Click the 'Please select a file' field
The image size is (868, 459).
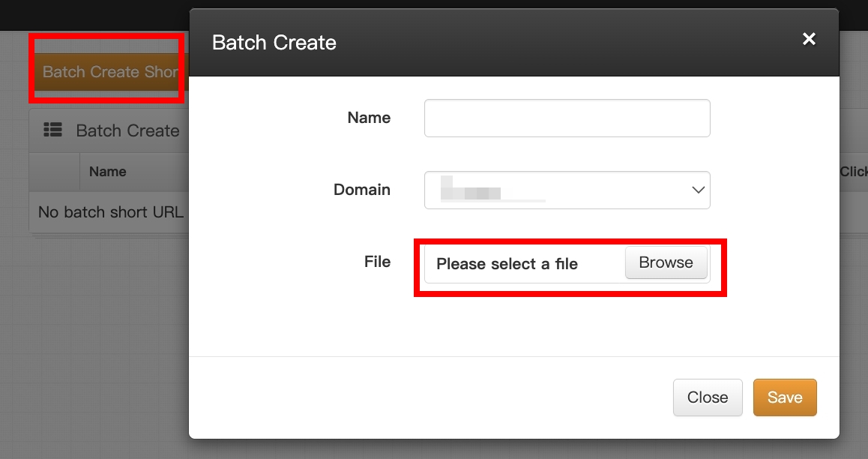point(517,264)
